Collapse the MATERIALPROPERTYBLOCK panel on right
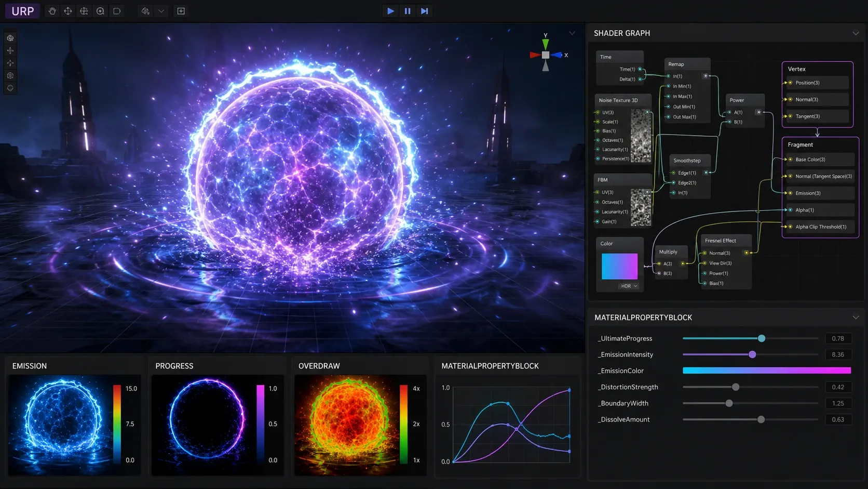This screenshot has width=868, height=489. point(856,318)
